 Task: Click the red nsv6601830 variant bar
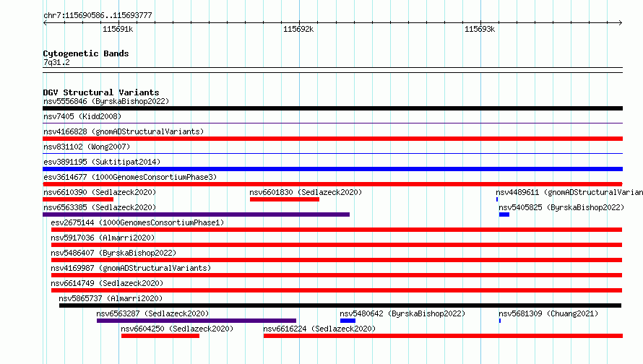click(x=285, y=199)
